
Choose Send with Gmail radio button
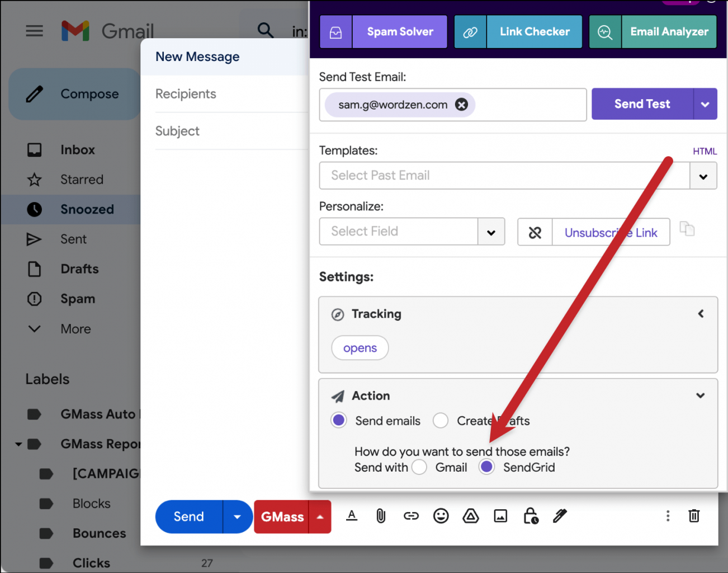[x=419, y=467]
